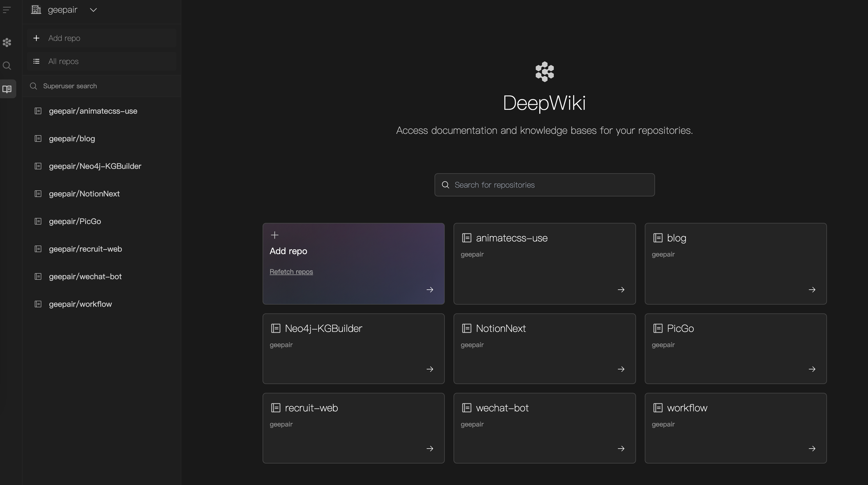Click the Refetch repos link
Screen dimensions: 868x485
[x=291, y=272]
